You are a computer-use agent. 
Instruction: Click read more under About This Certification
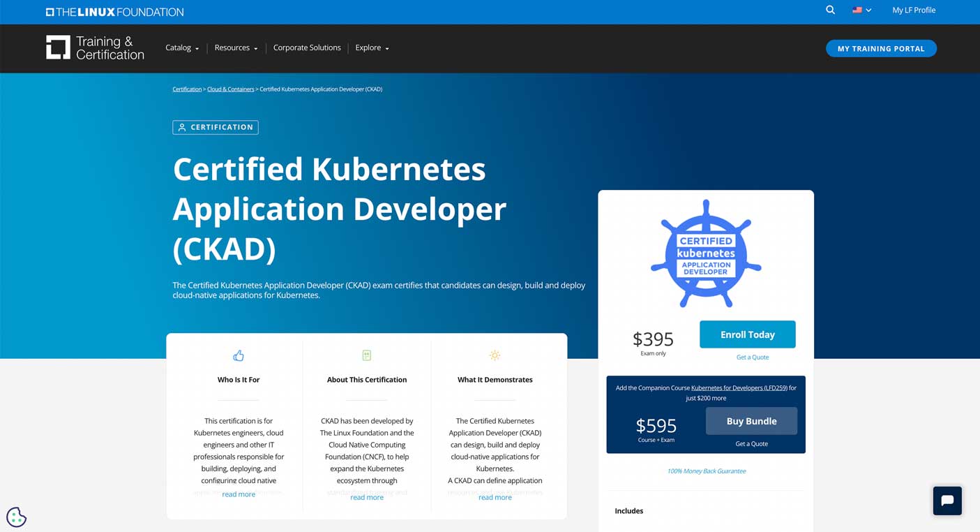(367, 498)
